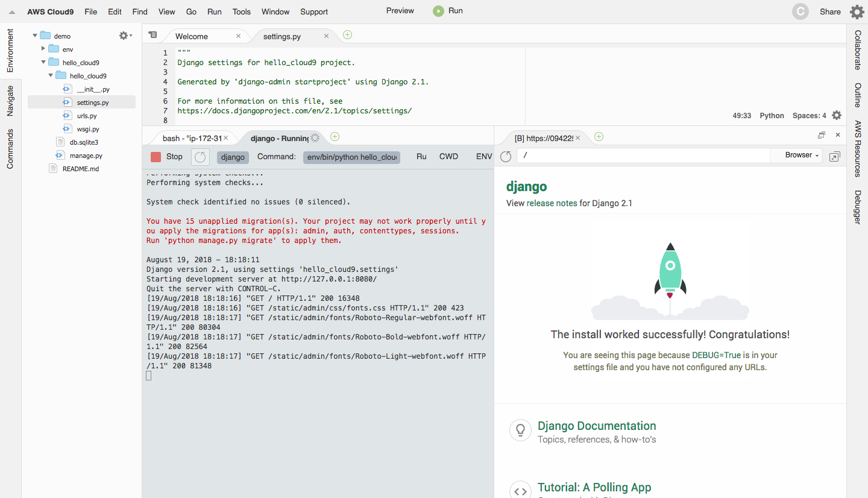Add new tab in preview pane
Image resolution: width=868 pixels, height=498 pixels.
pyautogui.click(x=599, y=137)
